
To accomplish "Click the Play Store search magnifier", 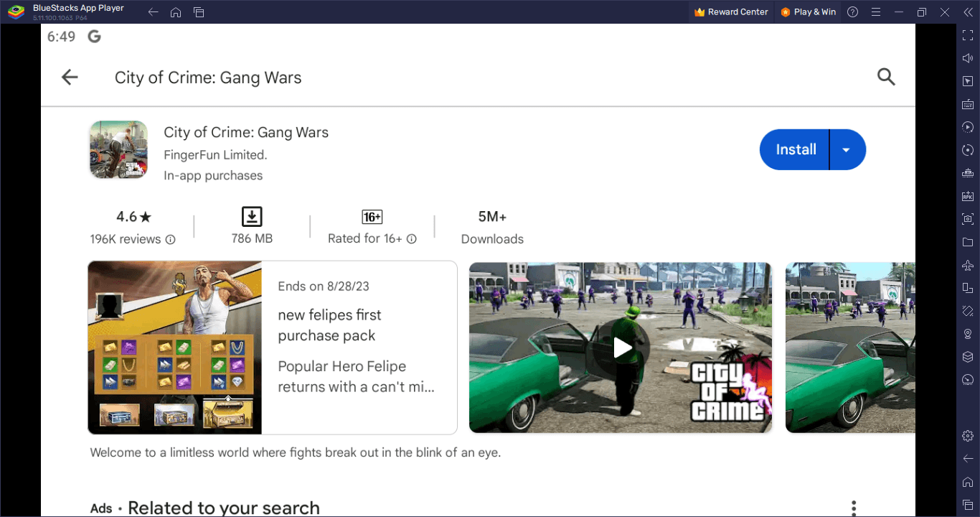I will 886,78.
